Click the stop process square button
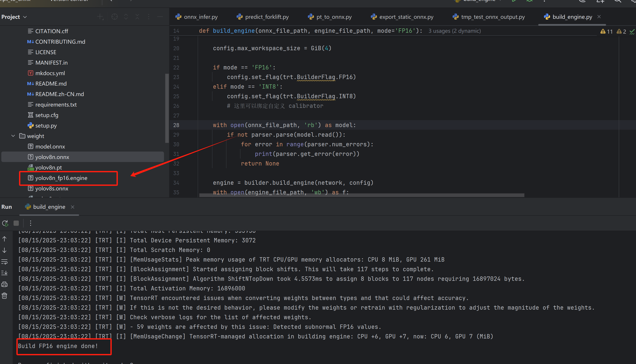636x364 pixels. pos(16,223)
